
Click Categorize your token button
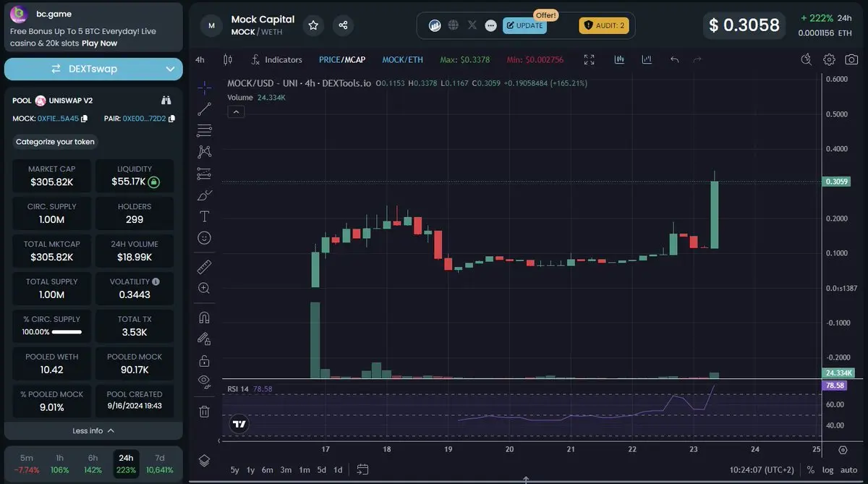pyautogui.click(x=55, y=142)
